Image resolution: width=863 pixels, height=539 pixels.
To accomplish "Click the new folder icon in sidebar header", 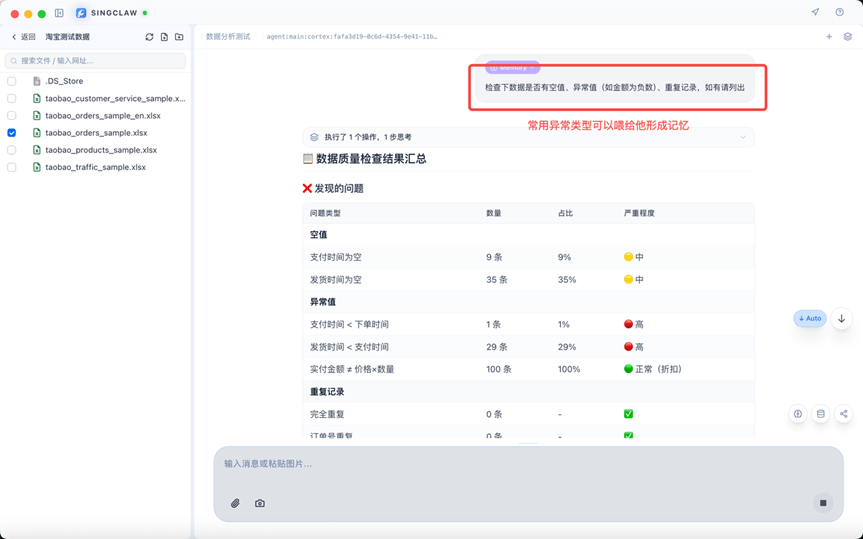I will (x=179, y=37).
